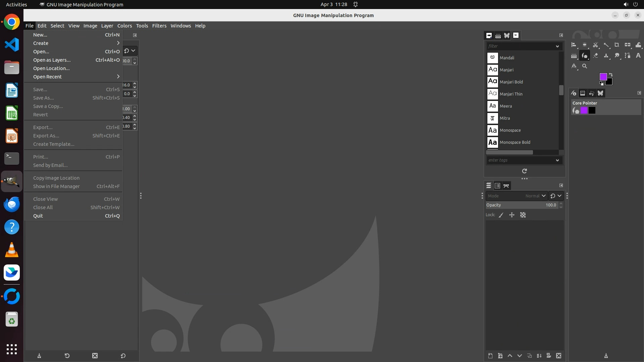Pick the Scissors Select tool
The width and height of the screenshot is (644, 362).
point(595,45)
